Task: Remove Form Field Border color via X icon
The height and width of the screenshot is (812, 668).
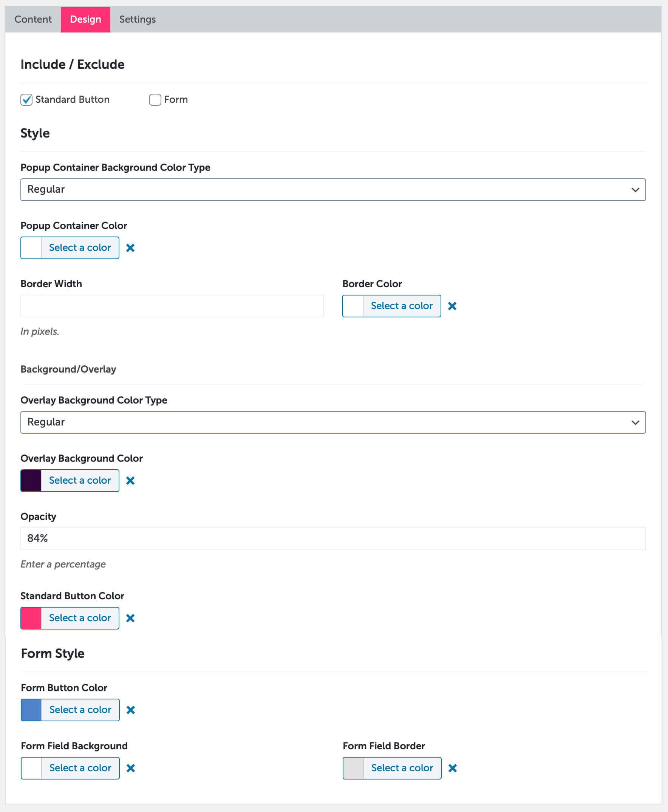Action: (453, 768)
